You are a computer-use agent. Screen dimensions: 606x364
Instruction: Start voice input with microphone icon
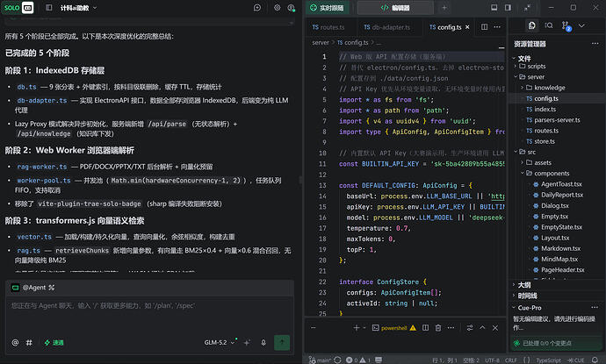(263, 342)
